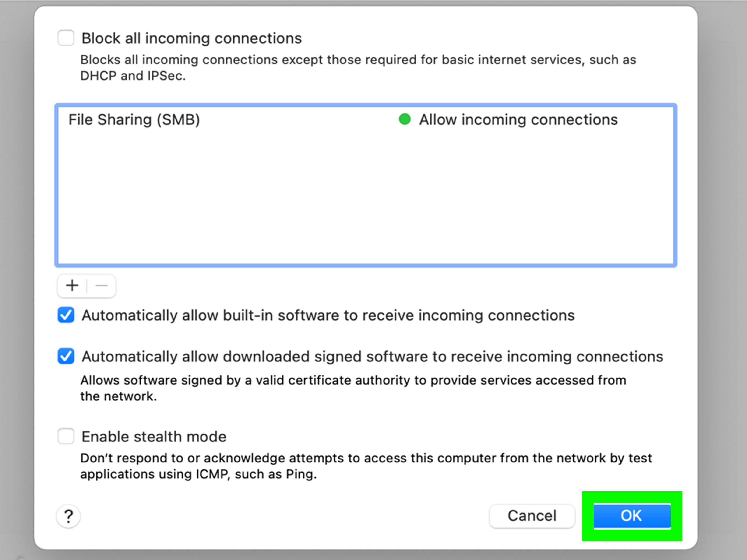
Task: Enable Block all incoming connections checkbox
Action: tap(66, 38)
